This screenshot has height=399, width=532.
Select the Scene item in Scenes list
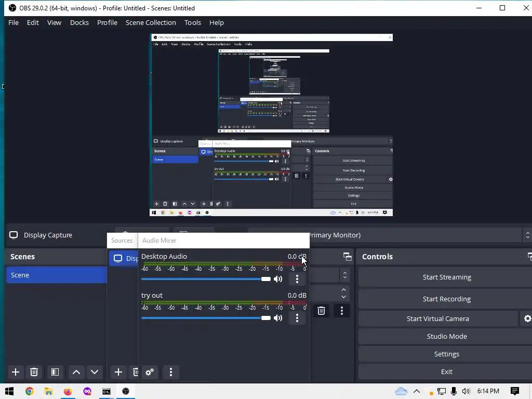point(56,275)
